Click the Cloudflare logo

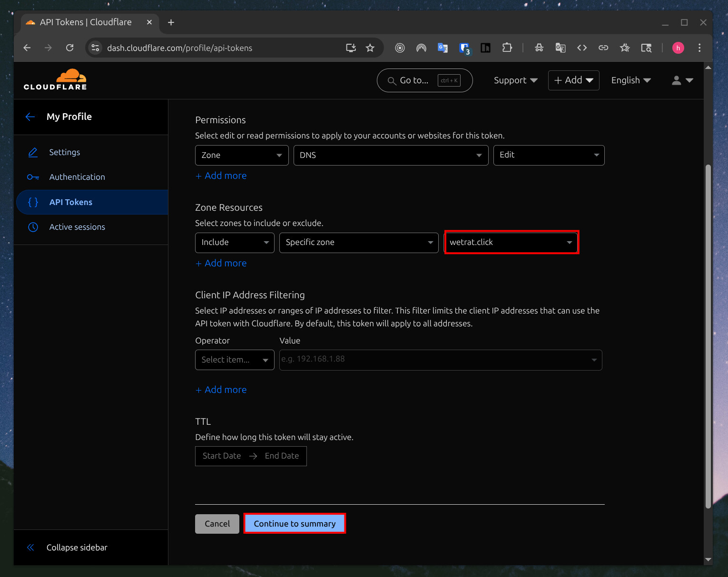[55, 79]
